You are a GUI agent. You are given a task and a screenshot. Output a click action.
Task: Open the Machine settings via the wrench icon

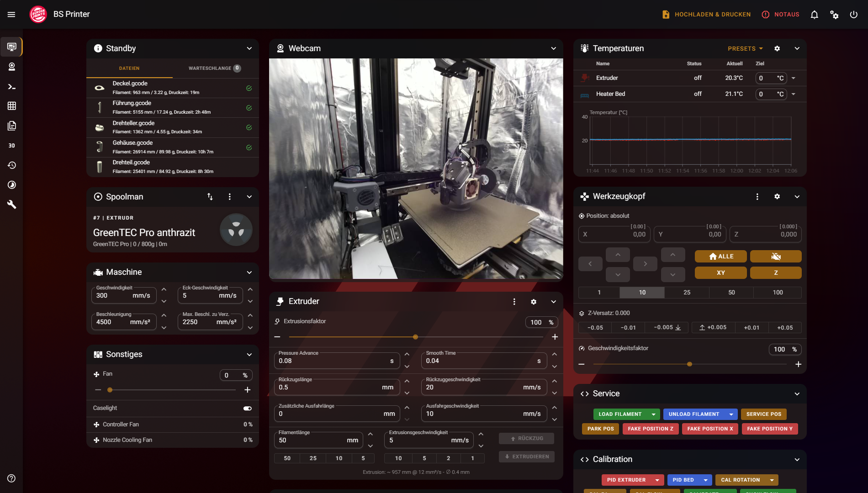tap(11, 205)
